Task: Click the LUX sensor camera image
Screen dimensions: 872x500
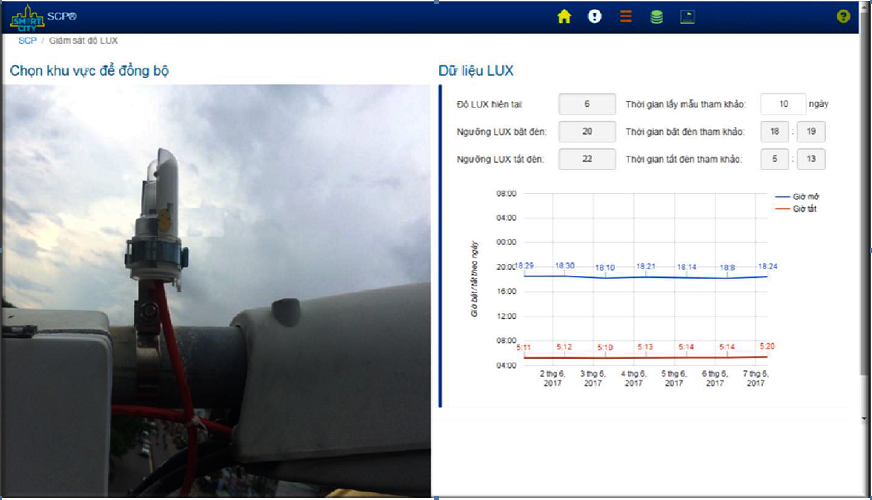Action: tap(215, 290)
